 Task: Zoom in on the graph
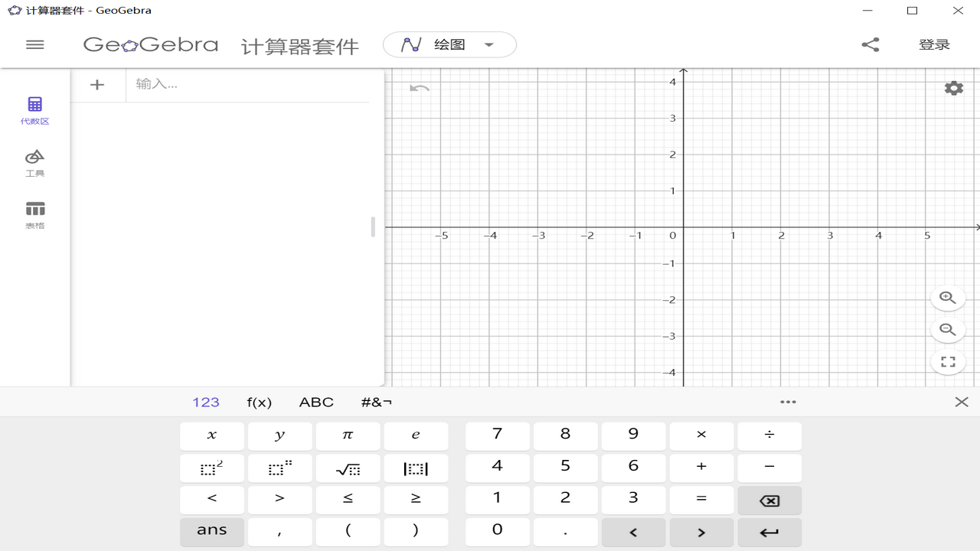tap(947, 298)
